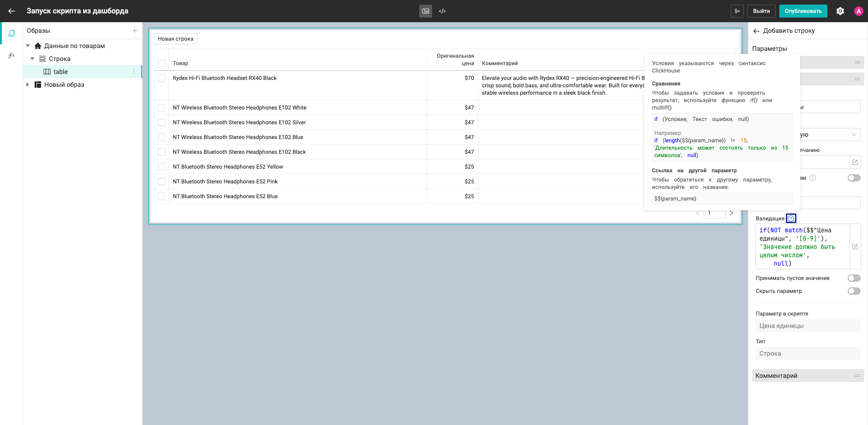
Task: Click the validation help question icon
Action: [791, 219]
